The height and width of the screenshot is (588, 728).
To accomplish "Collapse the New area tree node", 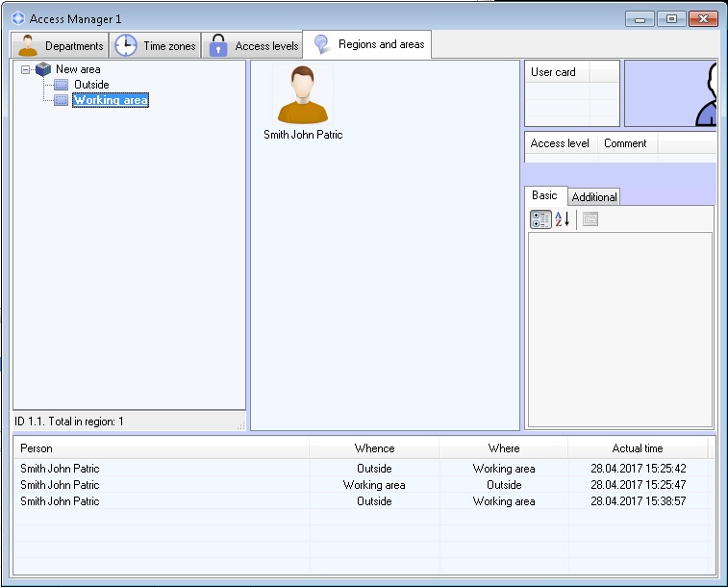I will coord(26,69).
